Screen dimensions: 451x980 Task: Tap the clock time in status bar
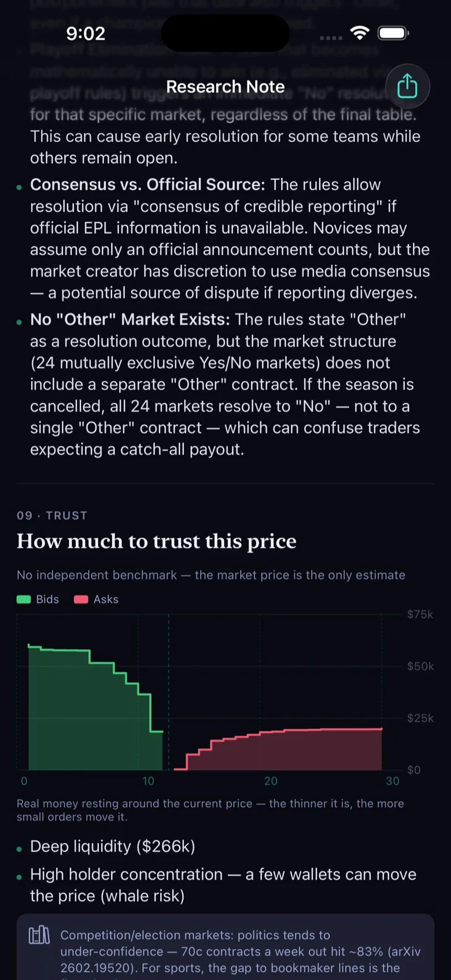(x=86, y=34)
